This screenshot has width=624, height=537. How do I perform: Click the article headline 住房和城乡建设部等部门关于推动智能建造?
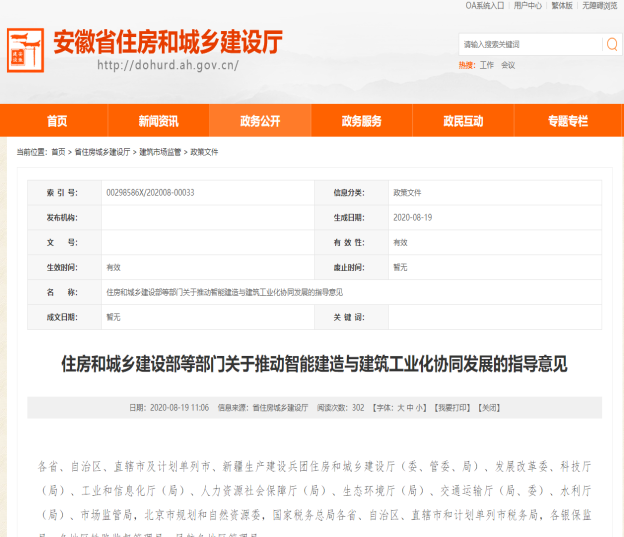coord(314,364)
